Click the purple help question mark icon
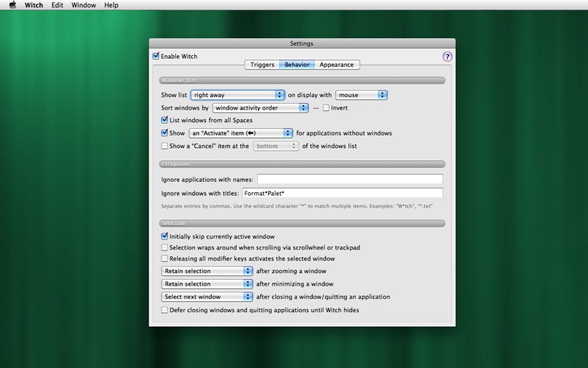 tap(447, 57)
